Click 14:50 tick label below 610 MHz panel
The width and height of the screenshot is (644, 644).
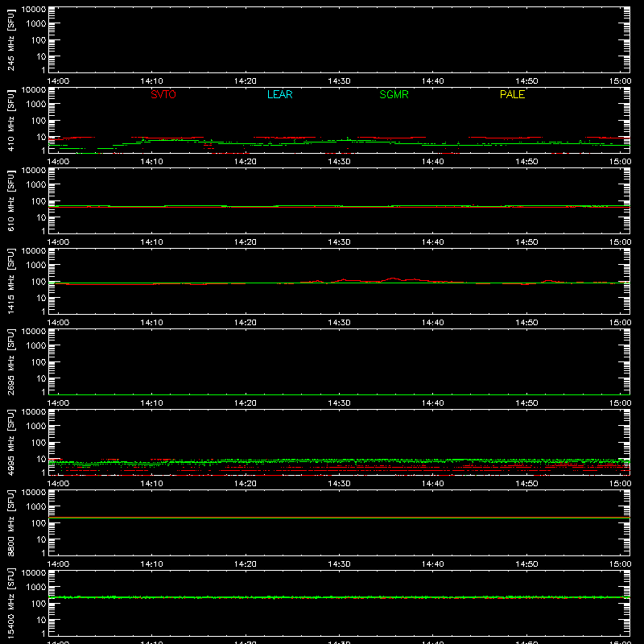(526, 242)
